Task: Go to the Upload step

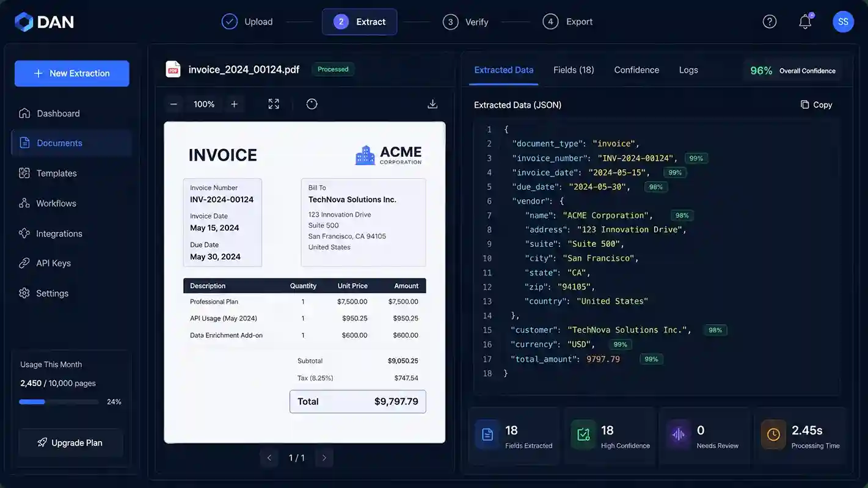Action: click(x=247, y=22)
